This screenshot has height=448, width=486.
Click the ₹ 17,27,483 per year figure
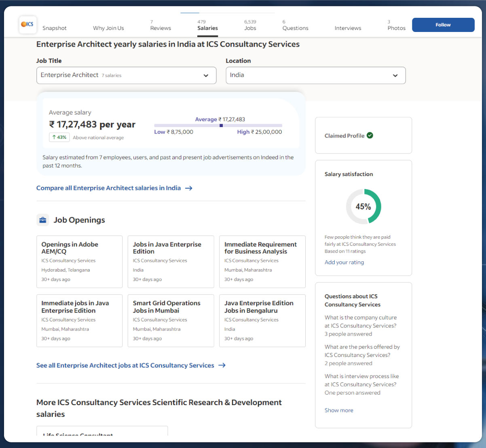(x=92, y=125)
